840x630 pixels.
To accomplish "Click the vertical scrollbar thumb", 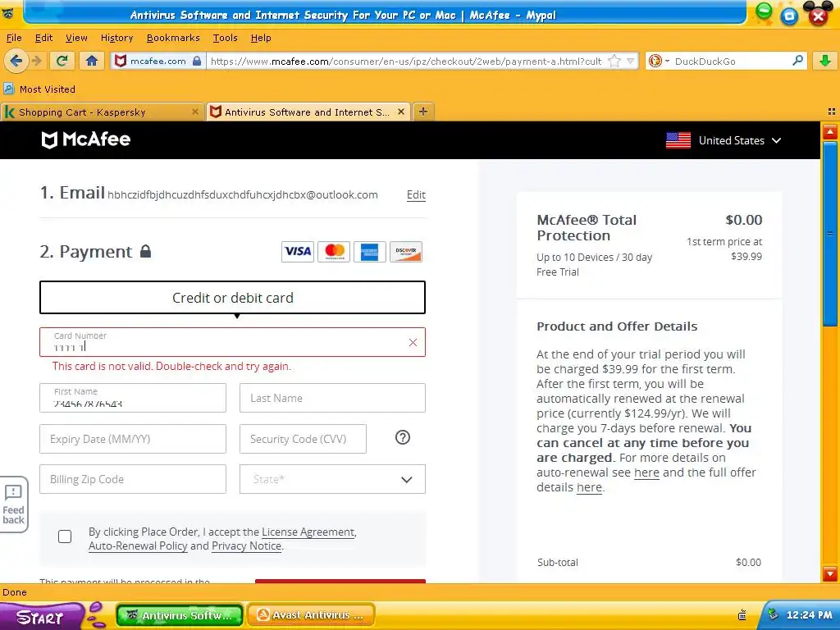I will pyautogui.click(x=830, y=234).
